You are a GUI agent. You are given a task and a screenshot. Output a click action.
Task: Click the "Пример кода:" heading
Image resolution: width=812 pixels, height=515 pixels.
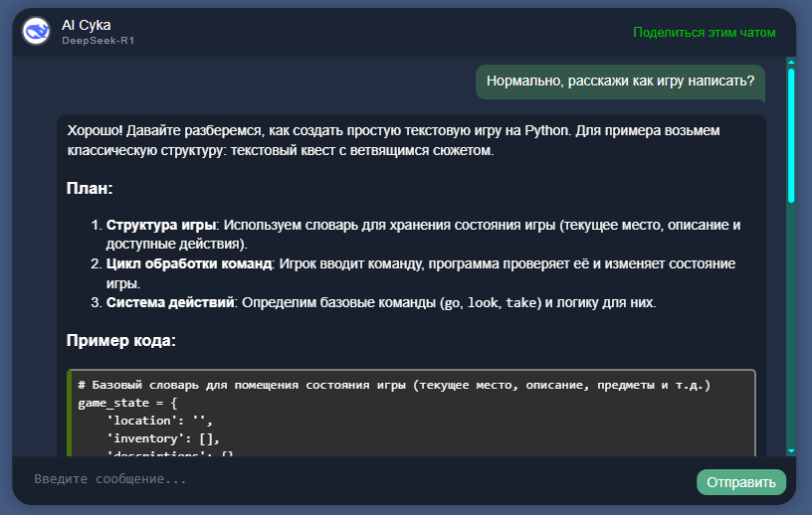[121, 340]
